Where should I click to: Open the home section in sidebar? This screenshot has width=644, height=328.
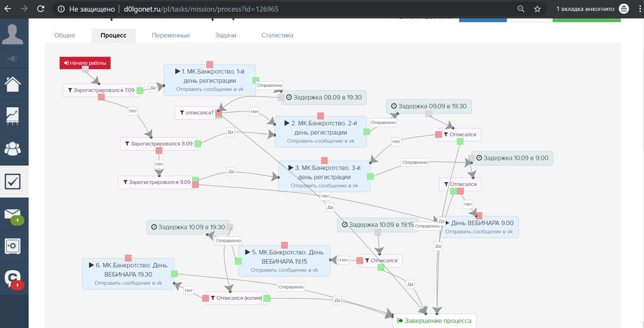tap(13, 84)
